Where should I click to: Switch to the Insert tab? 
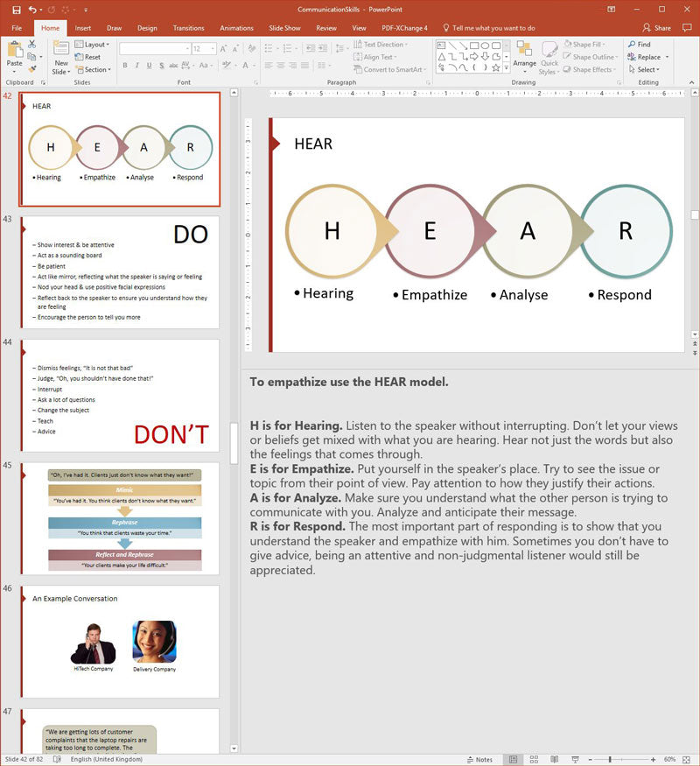click(x=83, y=28)
